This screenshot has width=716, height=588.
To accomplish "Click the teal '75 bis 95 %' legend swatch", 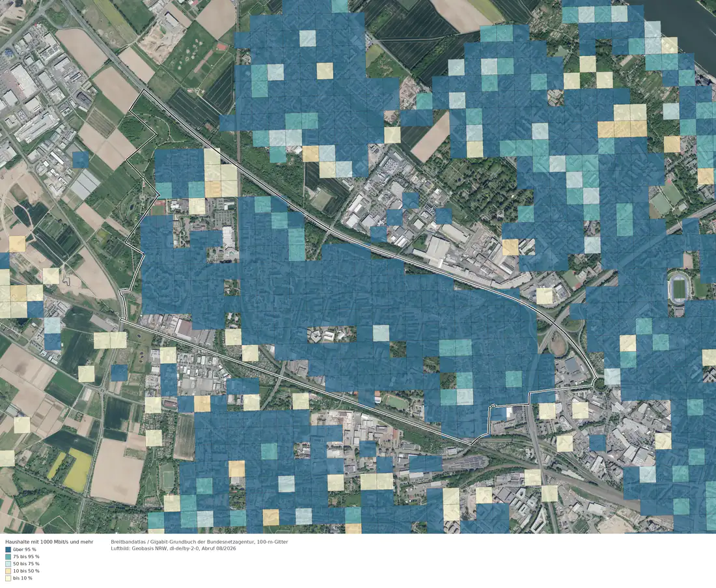I will pos(8,557).
